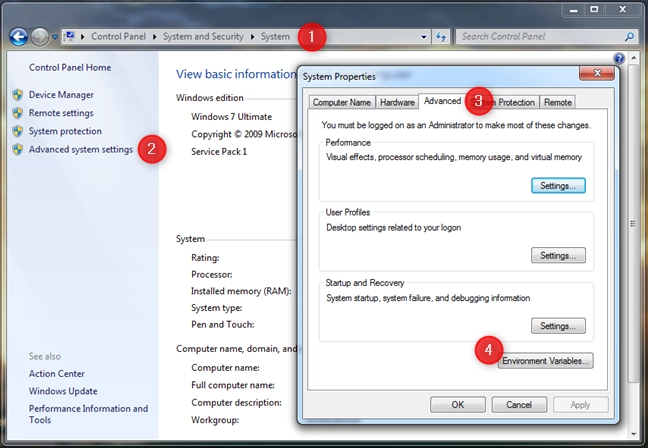The height and width of the screenshot is (448, 648).
Task: Open help via blue question mark icon
Action: tap(619, 58)
